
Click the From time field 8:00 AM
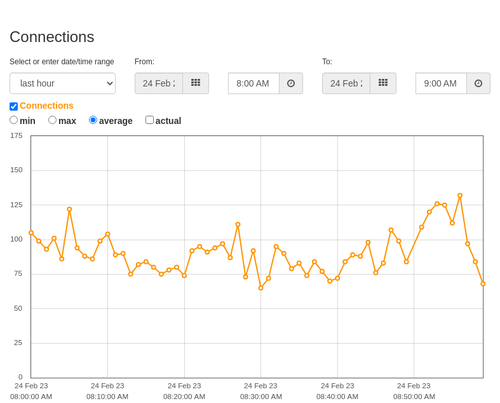click(x=254, y=83)
